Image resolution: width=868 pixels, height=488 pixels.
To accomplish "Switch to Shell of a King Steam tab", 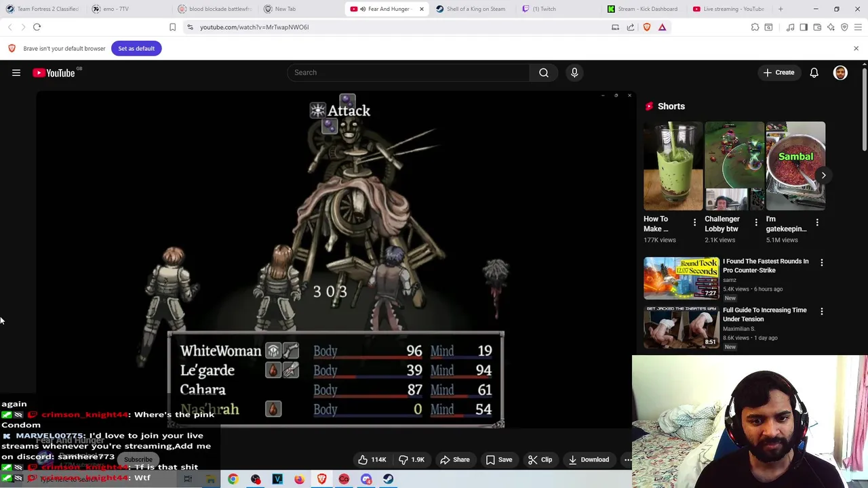I will (x=471, y=9).
